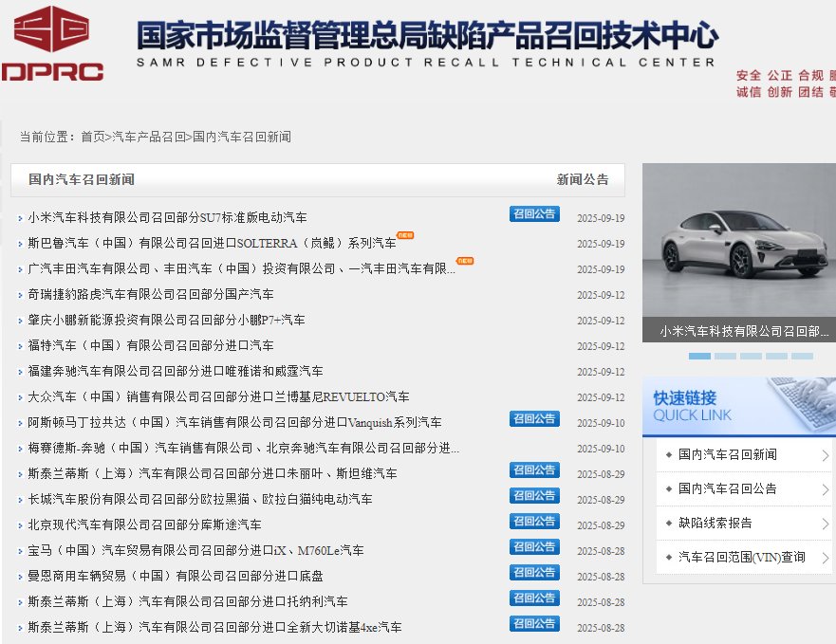
Task: Open 召回公告 badge for Aston Martin Vanquish row
Action: tap(534, 419)
